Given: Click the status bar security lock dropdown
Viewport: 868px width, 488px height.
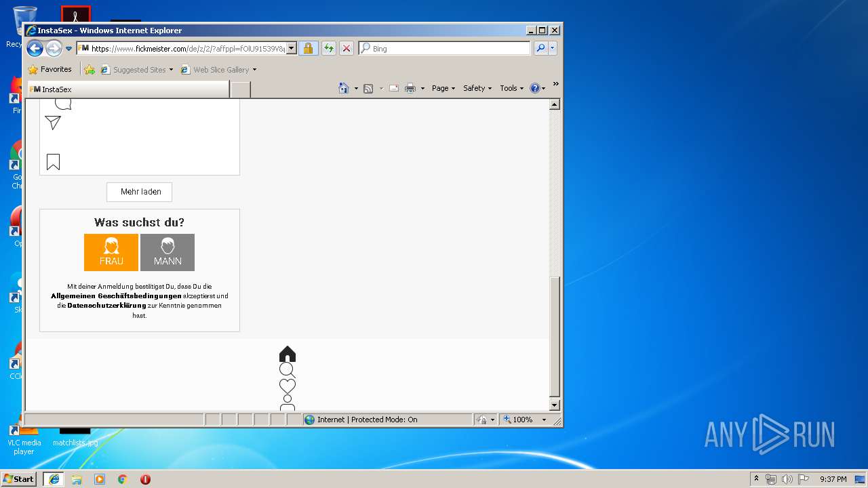Looking at the screenshot, I should point(486,420).
